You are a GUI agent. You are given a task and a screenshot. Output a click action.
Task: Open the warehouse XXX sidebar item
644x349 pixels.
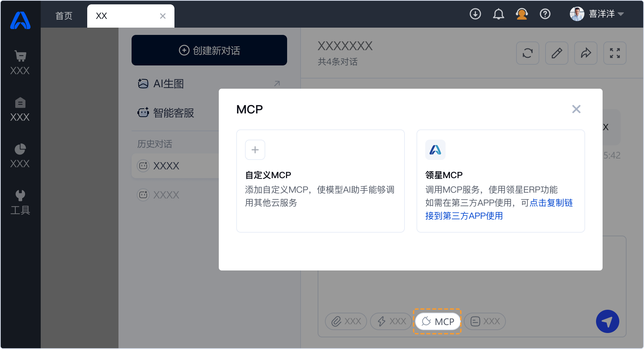click(20, 109)
